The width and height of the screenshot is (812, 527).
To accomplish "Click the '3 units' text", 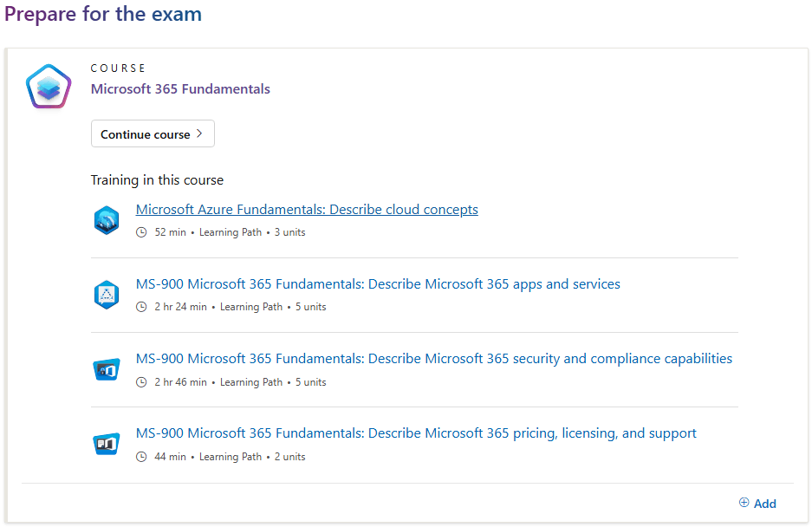I will click(290, 232).
